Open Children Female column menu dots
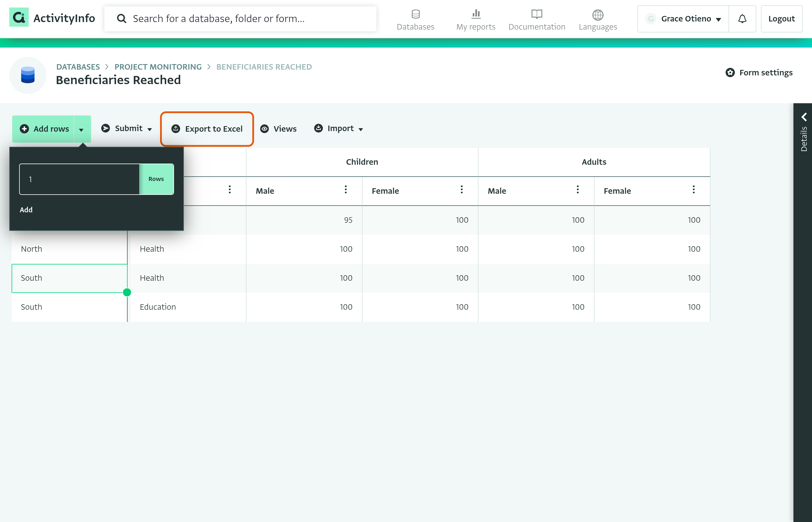Image resolution: width=812 pixels, height=522 pixels. 462,189
